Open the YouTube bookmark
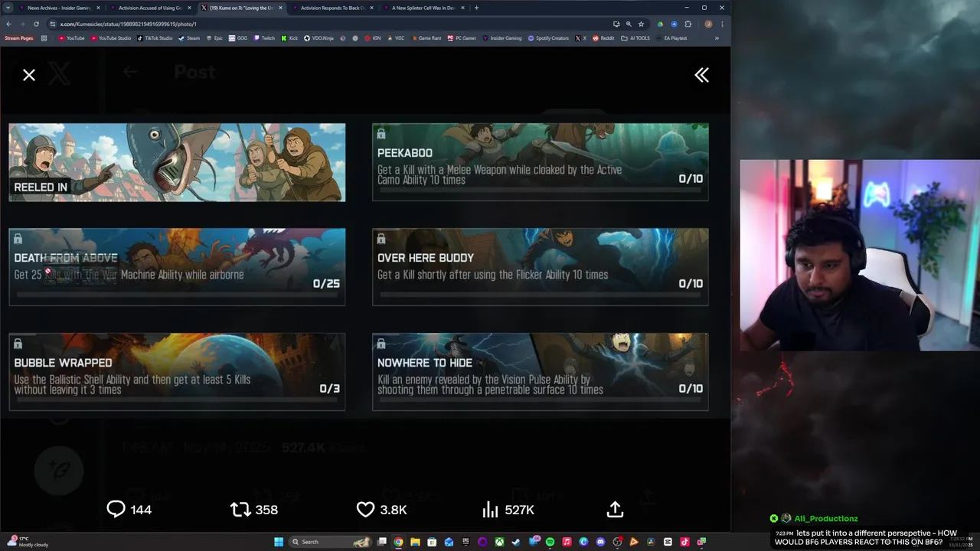This screenshot has height=551, width=980. (71, 37)
